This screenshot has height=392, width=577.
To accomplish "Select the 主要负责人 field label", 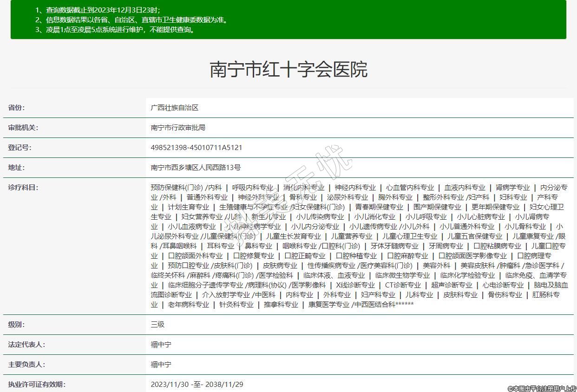I will coord(26,365).
